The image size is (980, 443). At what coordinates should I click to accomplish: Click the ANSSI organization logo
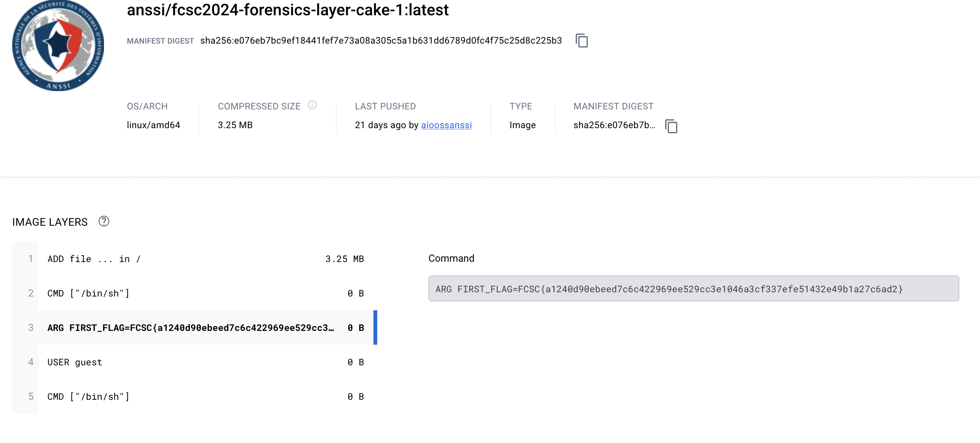58,45
